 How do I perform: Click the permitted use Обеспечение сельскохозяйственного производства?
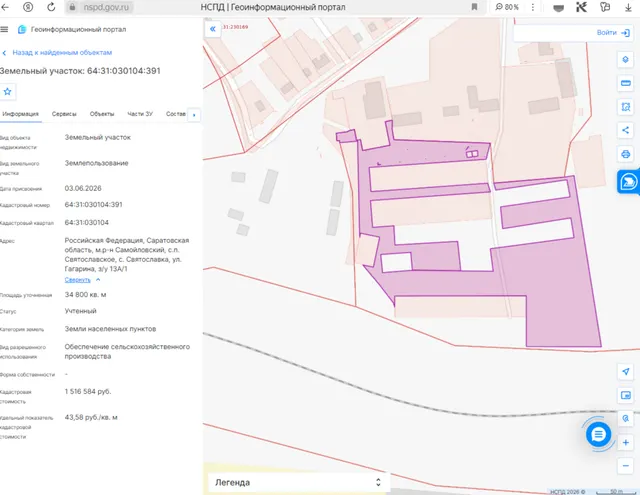pos(127,351)
